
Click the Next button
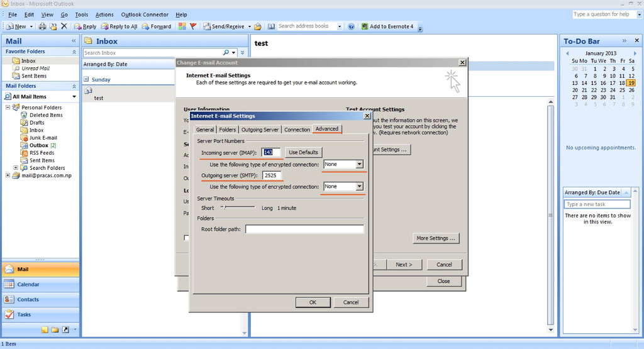point(404,265)
